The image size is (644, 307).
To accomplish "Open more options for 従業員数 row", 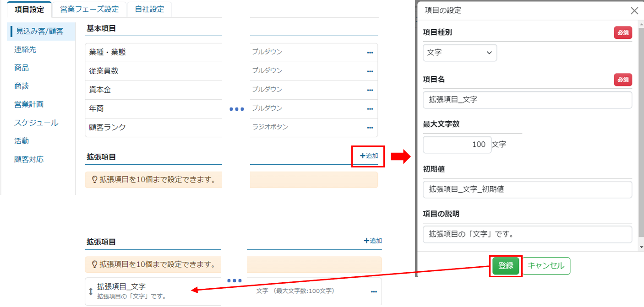I will [370, 71].
